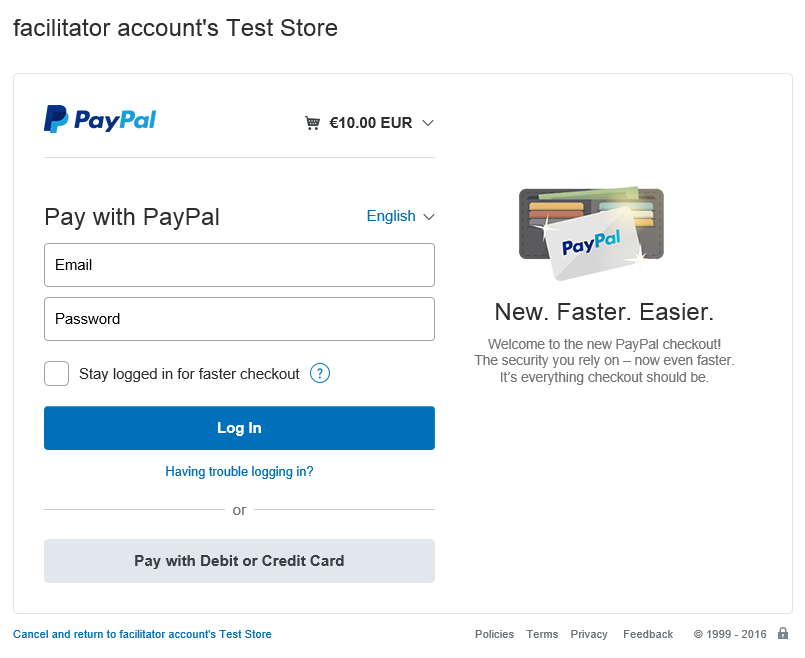Click the chevron beside the cart amount
The width and height of the screenshot is (805, 658).
(428, 123)
